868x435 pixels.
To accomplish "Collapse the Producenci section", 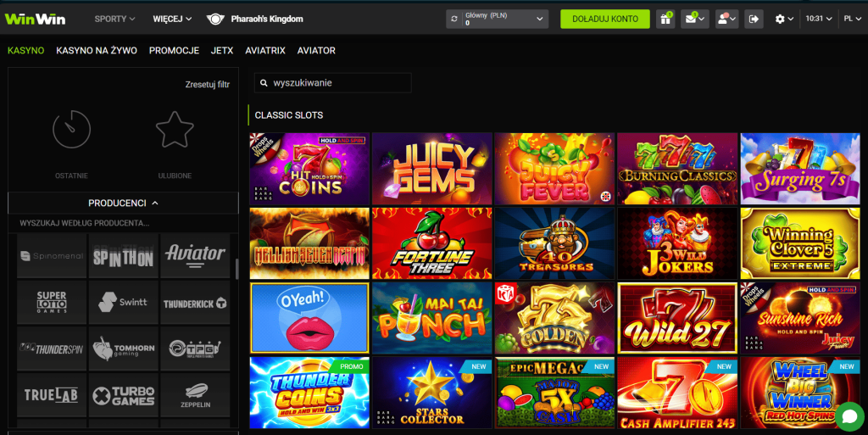I will point(123,204).
